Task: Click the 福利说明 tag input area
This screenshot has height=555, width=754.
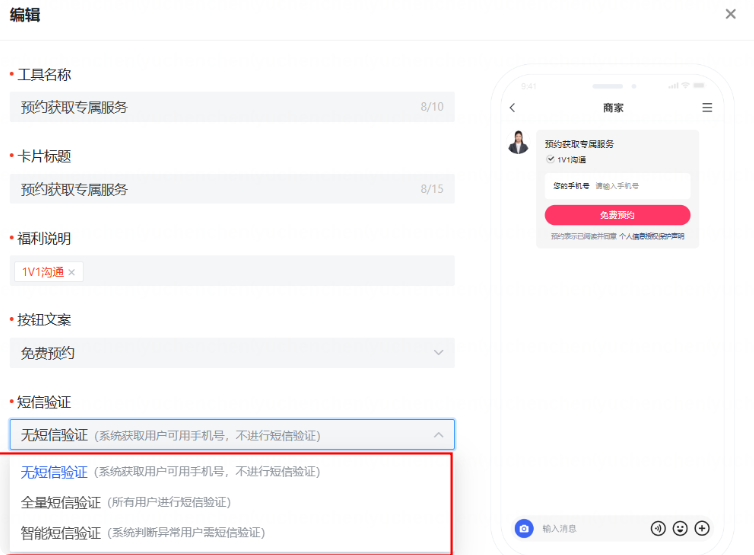Action: (x=232, y=271)
